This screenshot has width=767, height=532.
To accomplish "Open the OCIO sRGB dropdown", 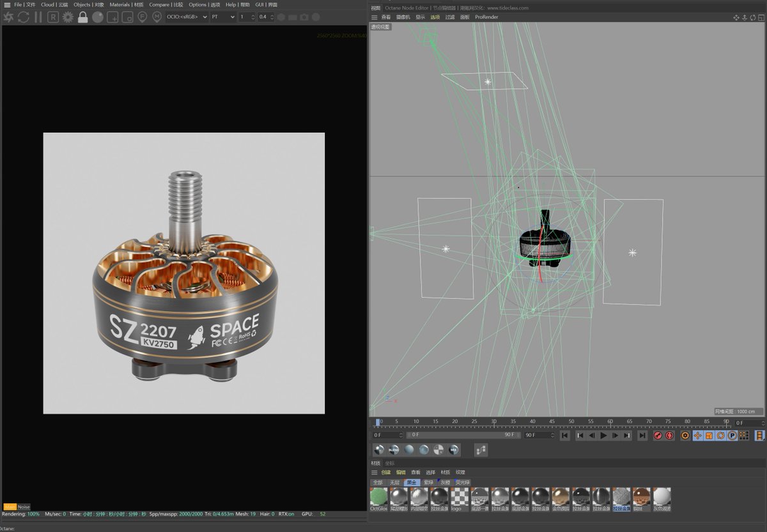I will [187, 17].
